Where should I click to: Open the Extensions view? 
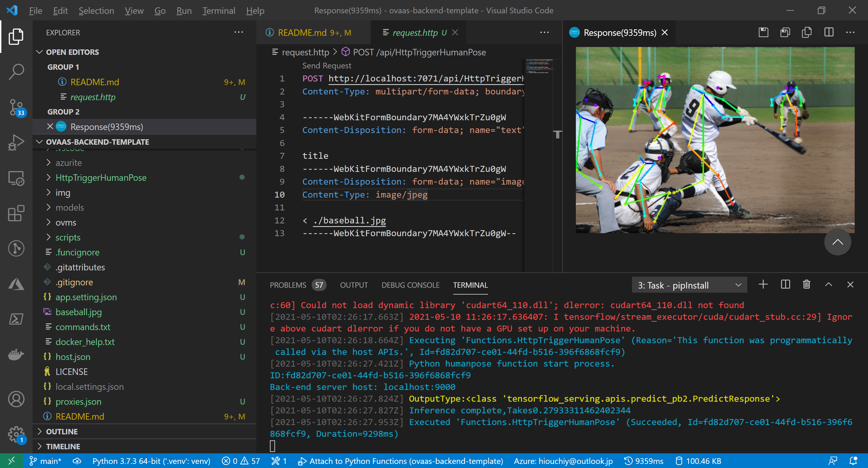[16, 213]
